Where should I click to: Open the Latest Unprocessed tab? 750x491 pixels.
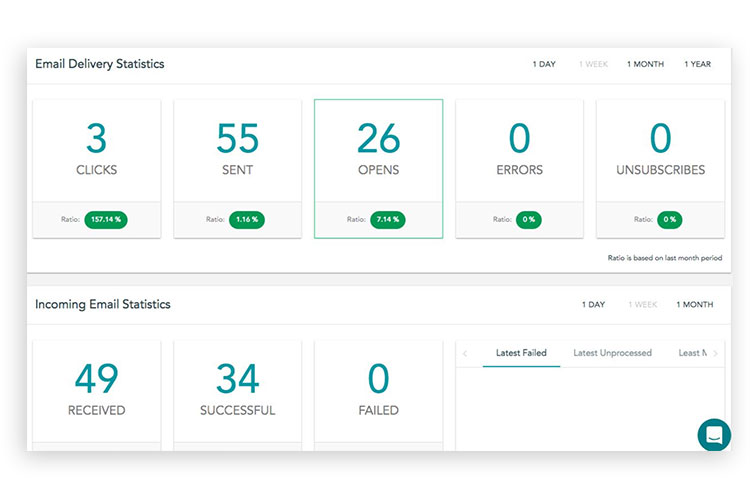click(x=612, y=353)
